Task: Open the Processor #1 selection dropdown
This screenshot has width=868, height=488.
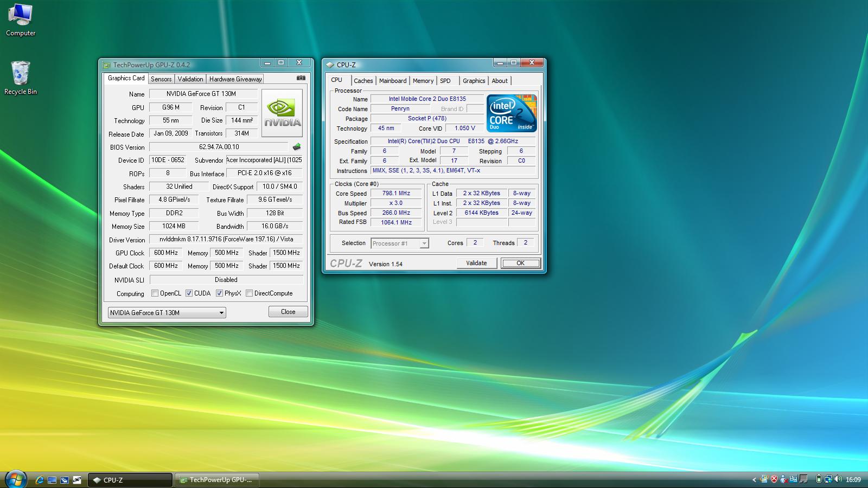Action: (x=400, y=243)
